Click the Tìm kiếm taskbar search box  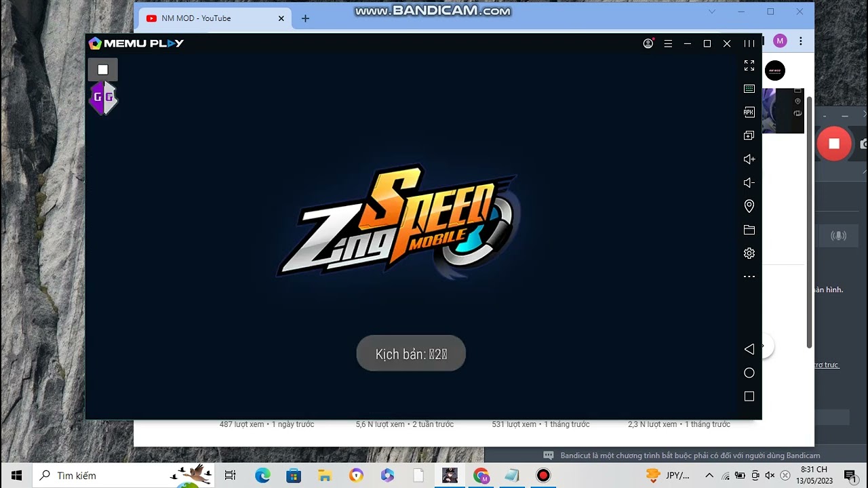(x=125, y=476)
